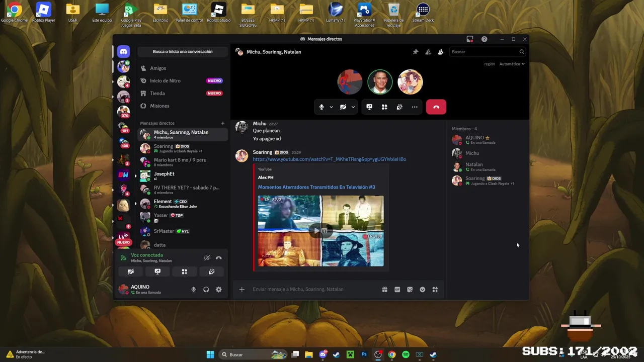Open the sticker picker
Screen dimensions: 644x362
coord(410,290)
